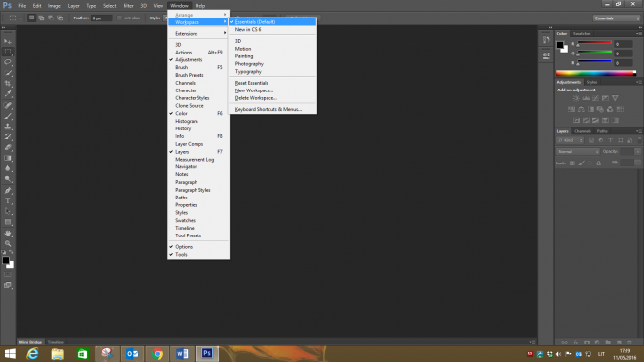This screenshot has height=362, width=644.
Task: Choose the Add to selection mode button
Action: 41,18
